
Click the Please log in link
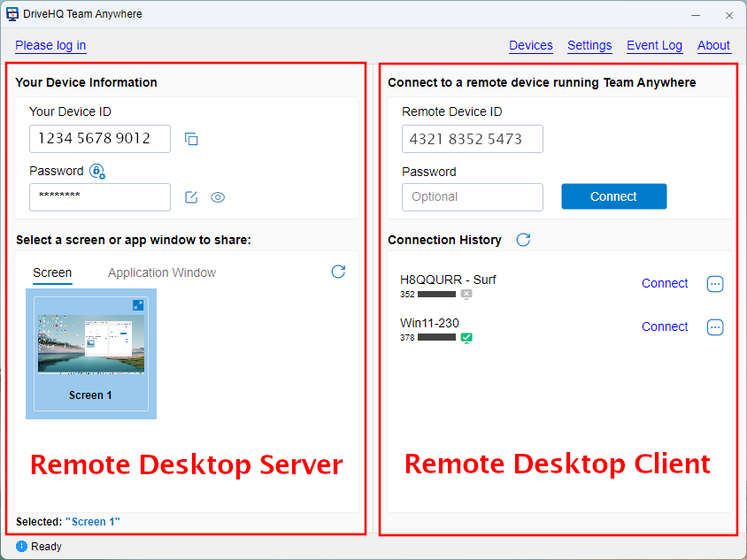coord(50,45)
